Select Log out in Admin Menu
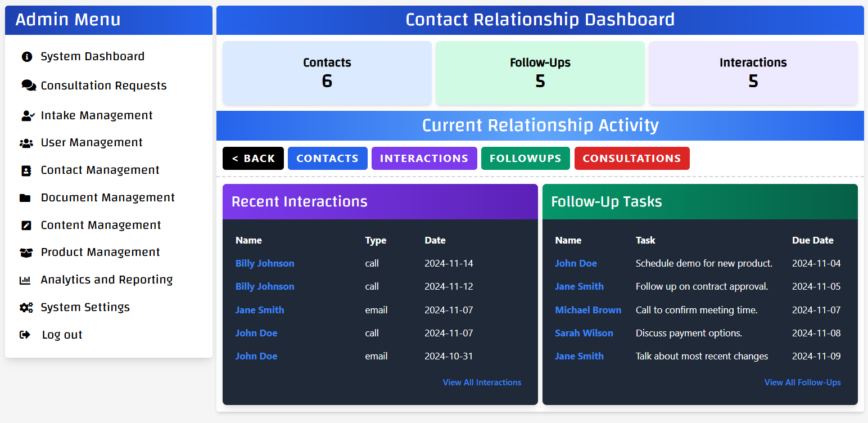Image resolution: width=868 pixels, height=423 pixels. point(62,335)
